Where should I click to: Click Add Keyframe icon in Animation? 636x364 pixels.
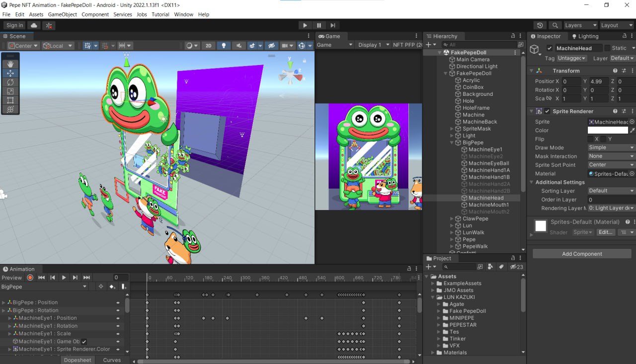tap(112, 287)
